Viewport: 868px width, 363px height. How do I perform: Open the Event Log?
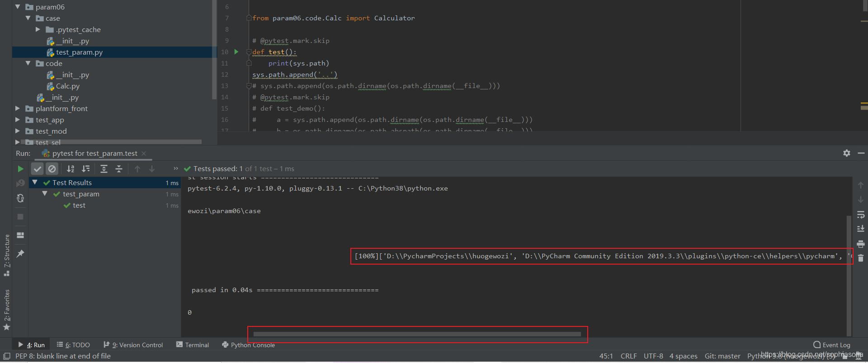(x=832, y=345)
